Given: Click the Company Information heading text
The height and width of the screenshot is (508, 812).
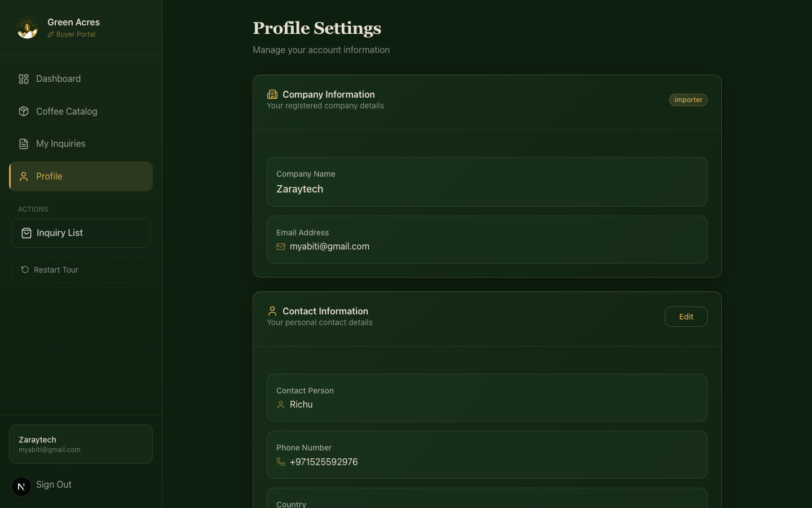Looking at the screenshot, I should [x=329, y=94].
